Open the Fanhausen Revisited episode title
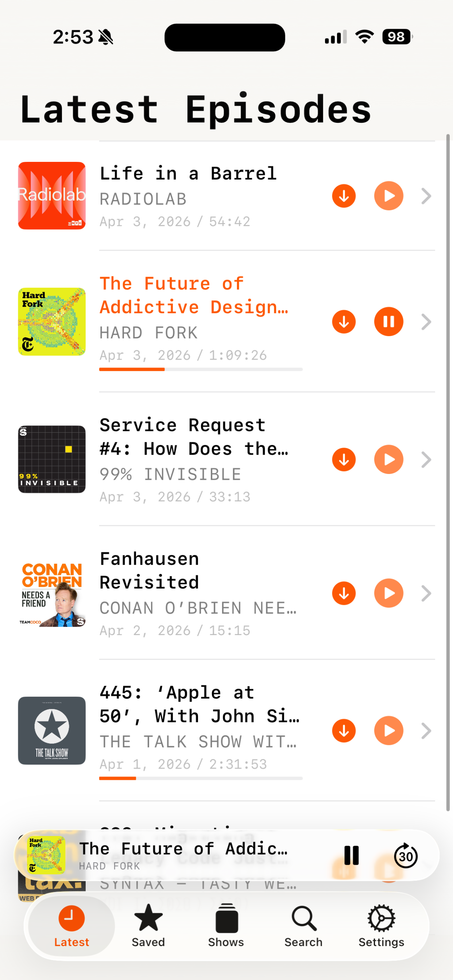 tap(149, 571)
